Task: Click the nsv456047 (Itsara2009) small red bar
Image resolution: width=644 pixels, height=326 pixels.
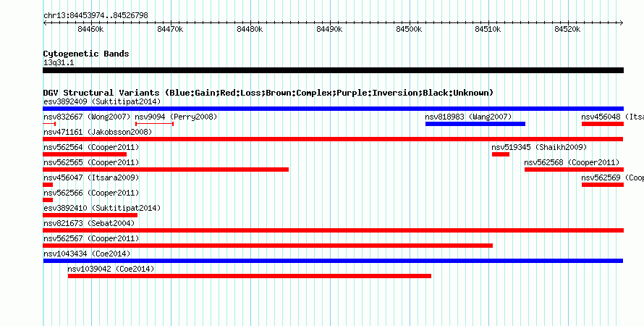Action: coord(48,185)
